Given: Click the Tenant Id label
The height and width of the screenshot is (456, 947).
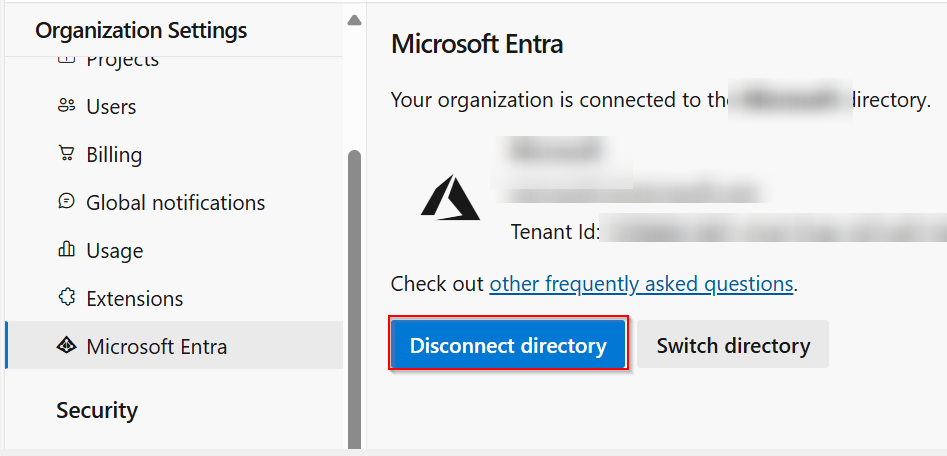Looking at the screenshot, I should (x=555, y=231).
